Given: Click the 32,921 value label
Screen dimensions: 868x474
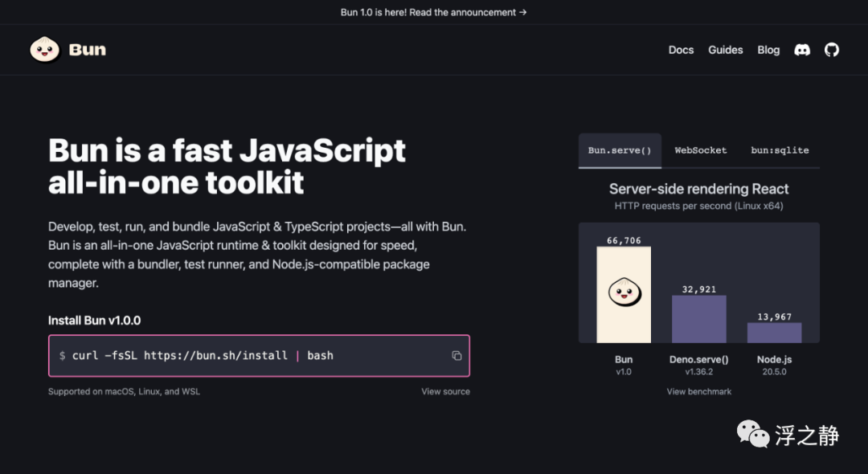Looking at the screenshot, I should 698,289.
